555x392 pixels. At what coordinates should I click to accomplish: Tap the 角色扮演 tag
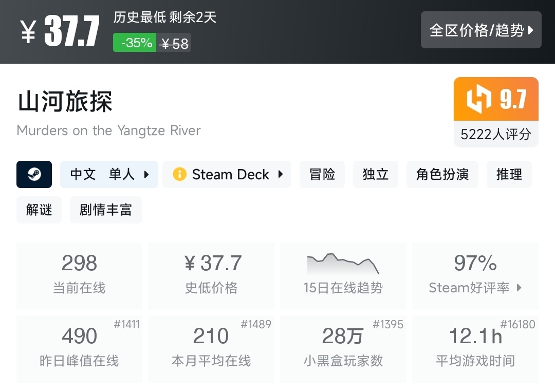click(442, 175)
